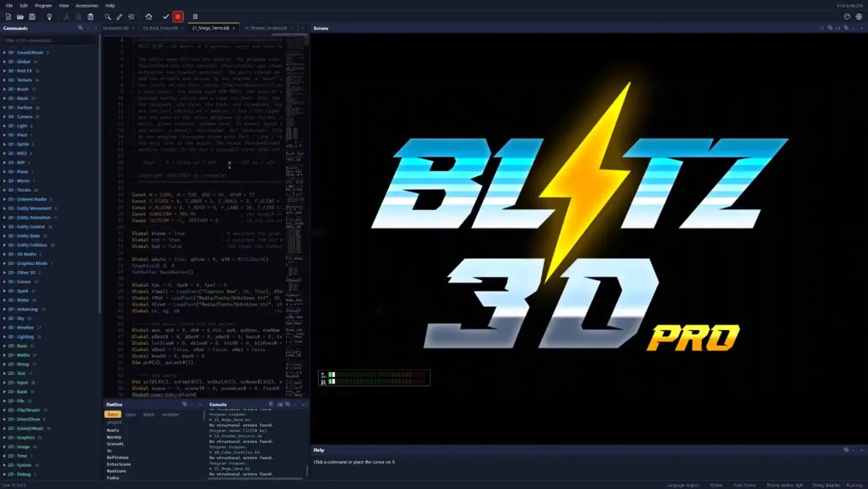Click the 1:1 scale button in Screen panel
The width and height of the screenshot is (868, 489).
pyautogui.click(x=837, y=28)
